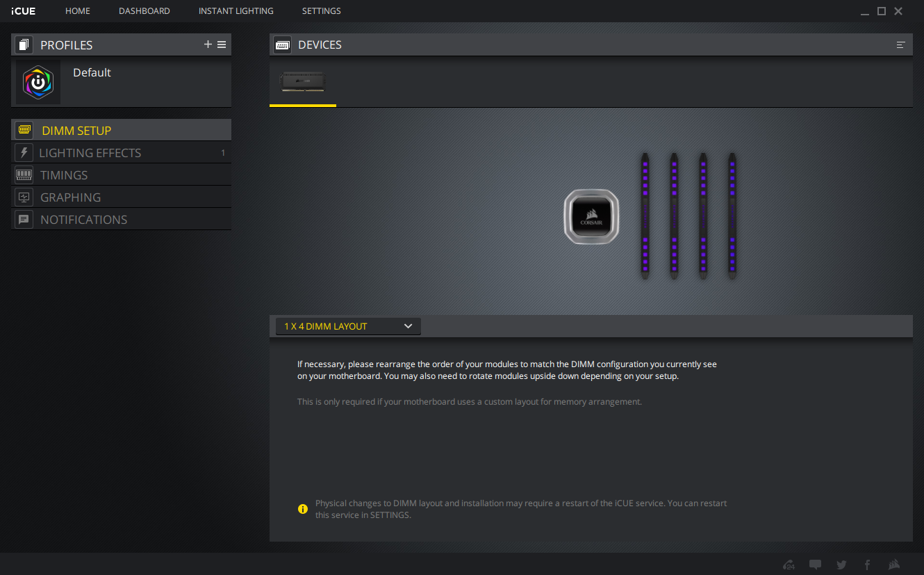
Task: Select the third DIMM module stick
Action: [703, 216]
